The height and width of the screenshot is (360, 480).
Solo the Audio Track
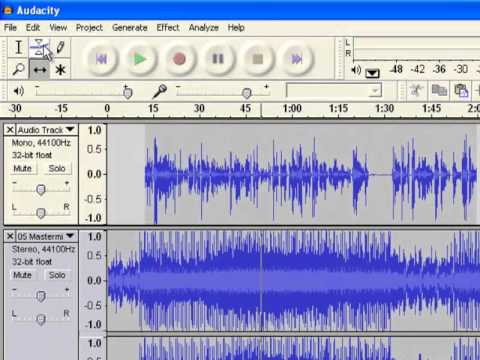click(57, 168)
